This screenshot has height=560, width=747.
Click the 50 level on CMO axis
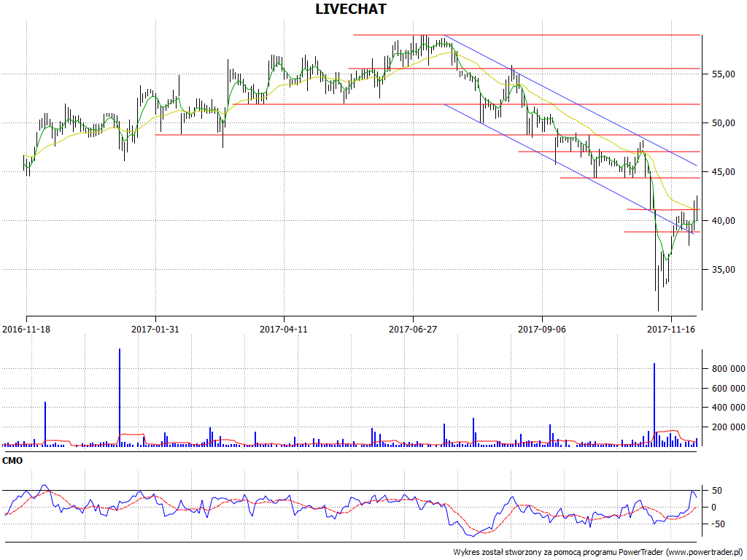tap(717, 491)
